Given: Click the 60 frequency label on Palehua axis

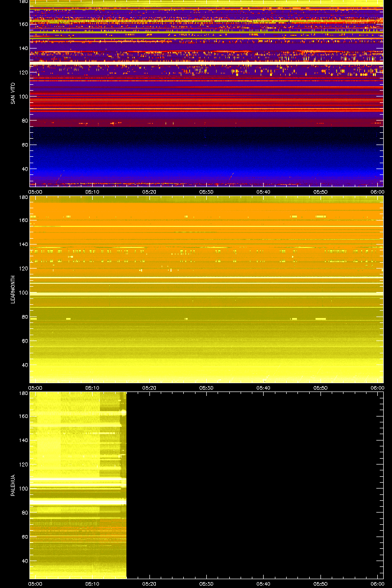Looking at the screenshot, I should click(x=24, y=537).
